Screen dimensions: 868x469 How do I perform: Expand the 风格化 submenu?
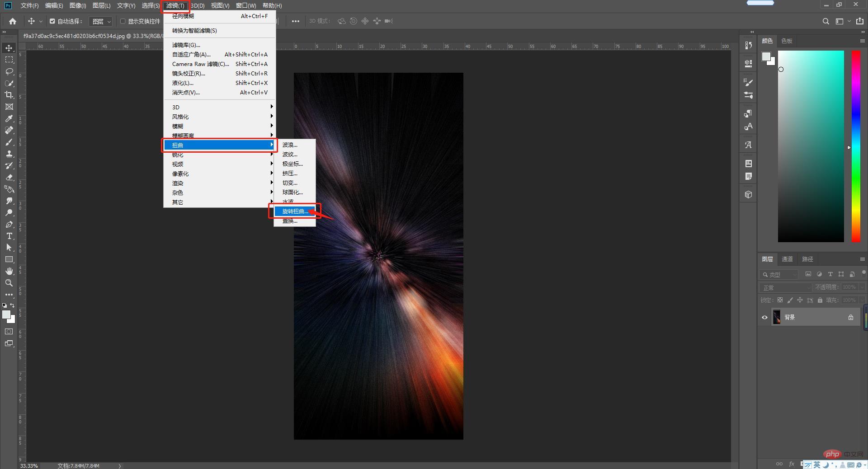220,117
